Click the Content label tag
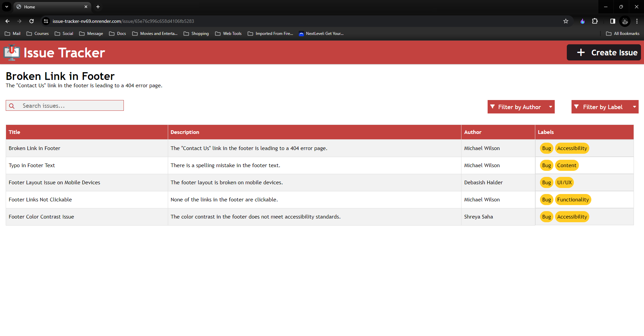644x336 pixels. 566,165
